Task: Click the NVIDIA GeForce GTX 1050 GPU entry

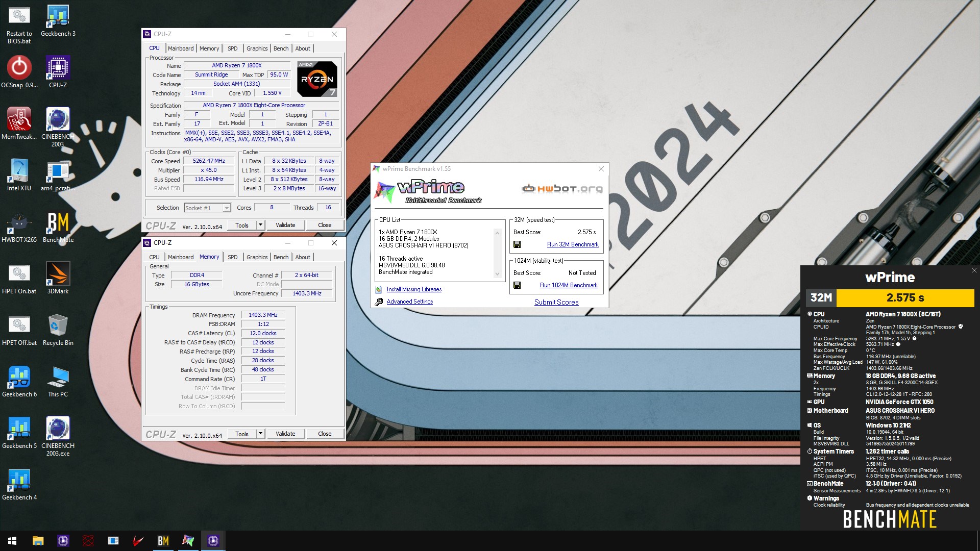Action: click(899, 402)
